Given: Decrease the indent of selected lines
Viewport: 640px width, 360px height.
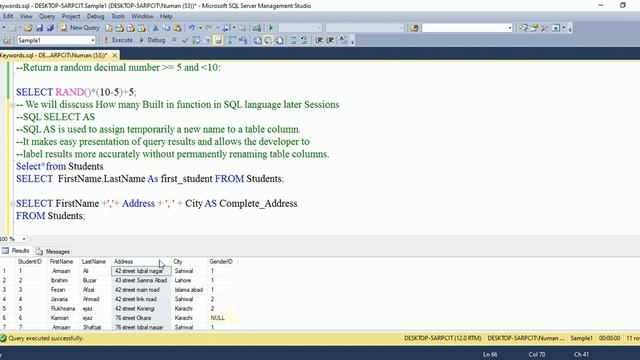Looking at the screenshot, I should coord(318,40).
